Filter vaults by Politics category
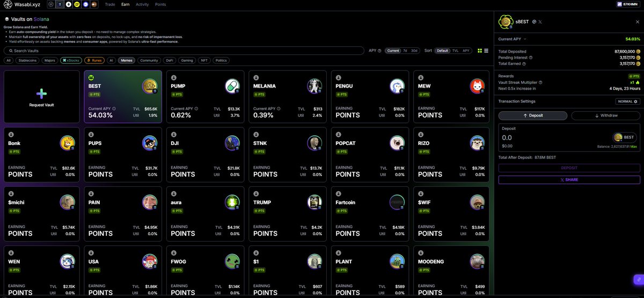This screenshot has height=298, width=644. click(x=221, y=61)
